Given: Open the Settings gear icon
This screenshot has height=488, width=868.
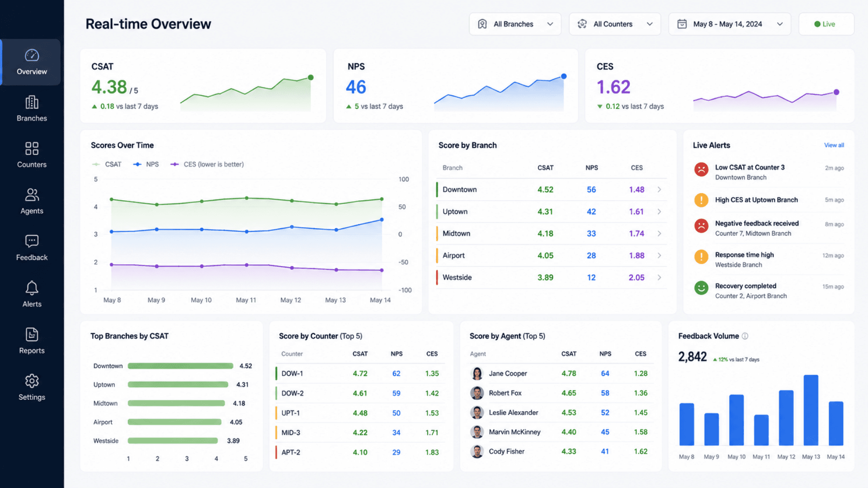Looking at the screenshot, I should coord(32,381).
